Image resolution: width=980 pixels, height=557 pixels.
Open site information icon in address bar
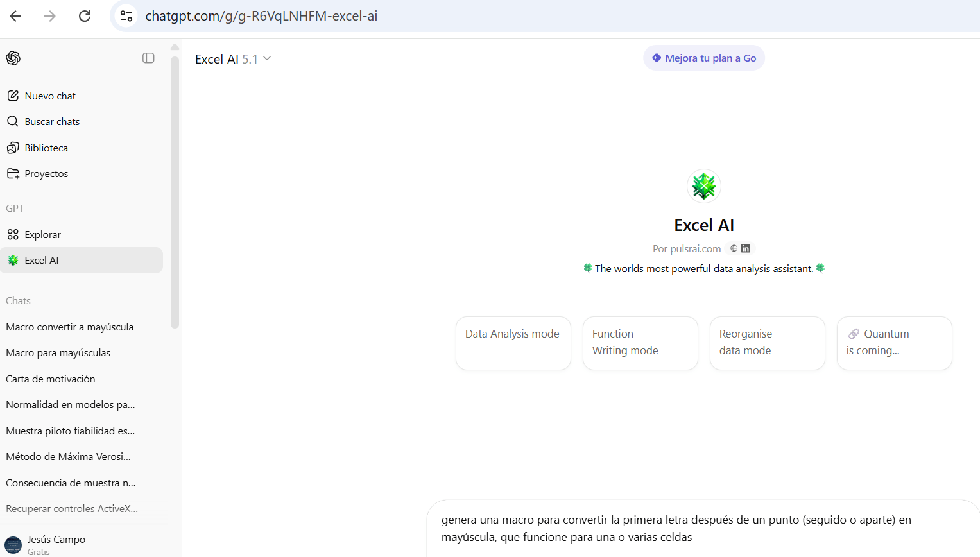point(126,16)
